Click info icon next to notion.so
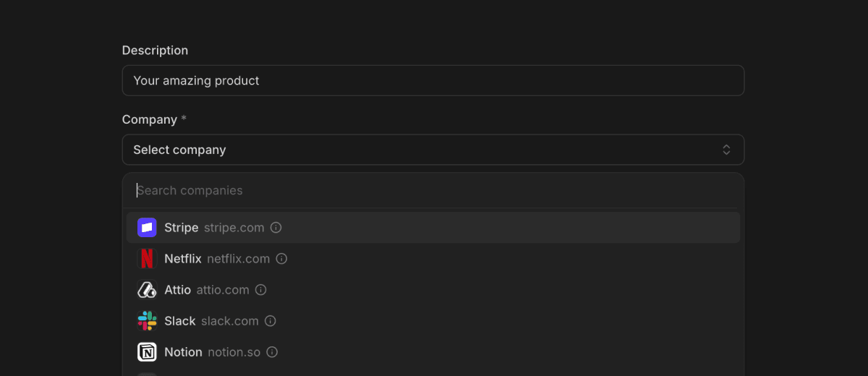 coord(272,352)
